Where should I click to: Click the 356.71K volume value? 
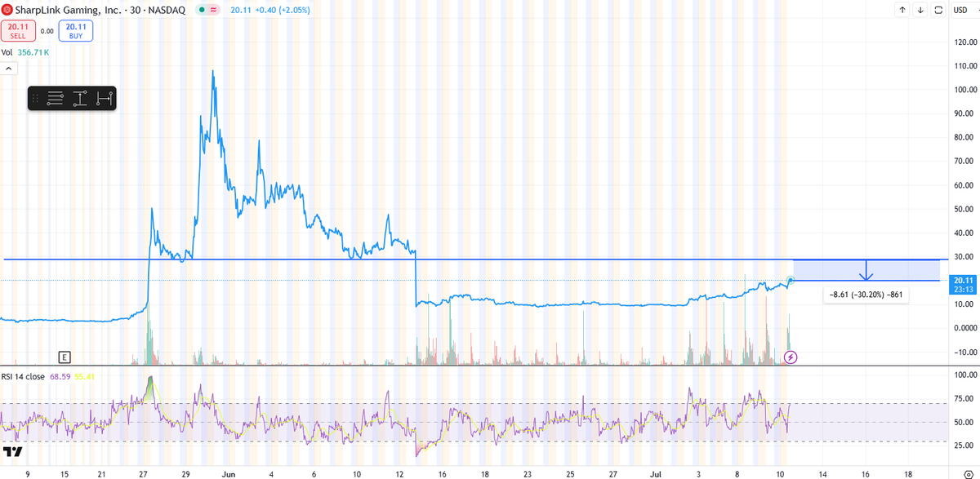pos(33,52)
